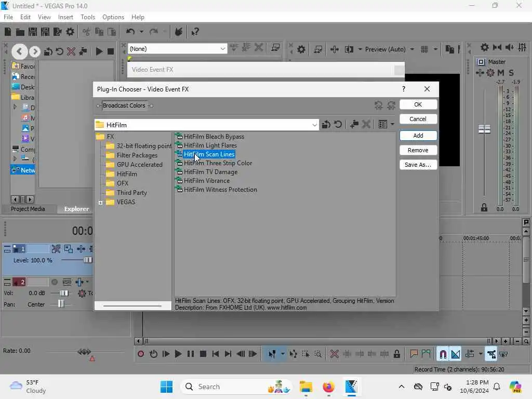Select the GPU Accelerated folder
This screenshot has height=399, width=532.
(139, 165)
